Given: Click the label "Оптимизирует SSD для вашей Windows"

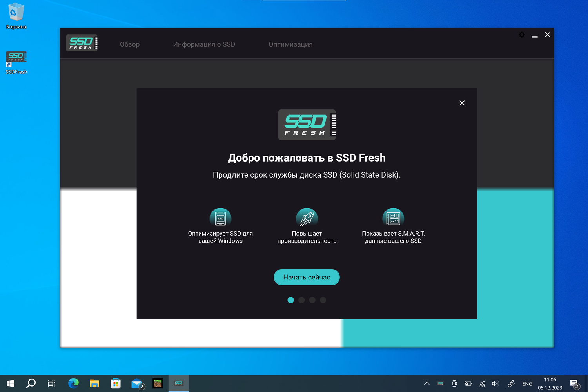Looking at the screenshot, I should [220, 237].
